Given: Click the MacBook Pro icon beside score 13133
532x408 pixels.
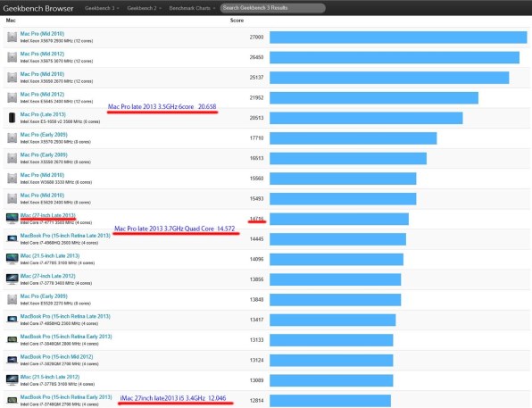Looking at the screenshot, I should coord(12,339).
